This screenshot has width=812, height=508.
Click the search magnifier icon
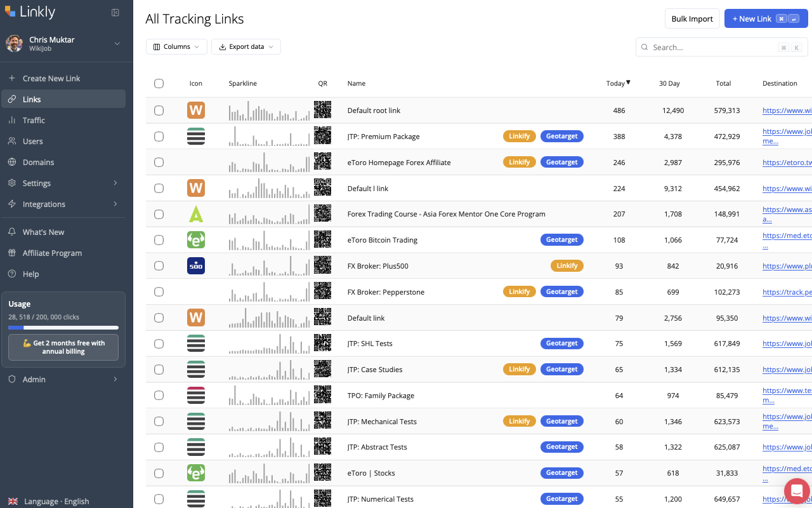pos(645,47)
